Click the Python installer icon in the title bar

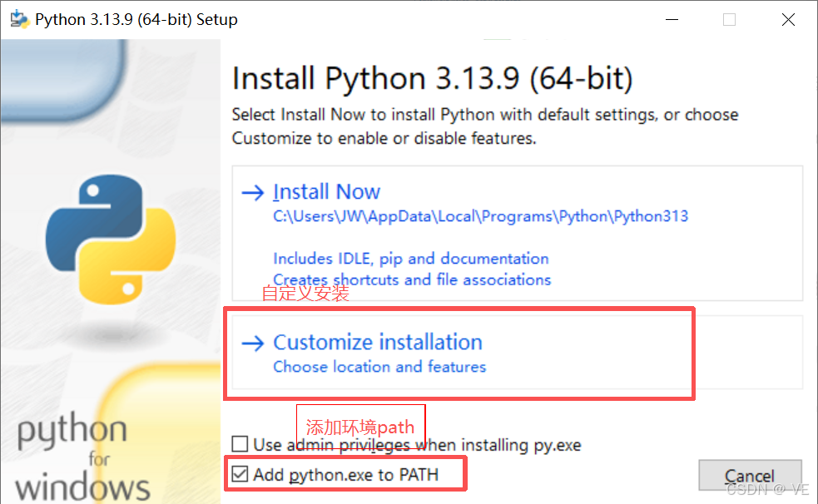tap(19, 19)
